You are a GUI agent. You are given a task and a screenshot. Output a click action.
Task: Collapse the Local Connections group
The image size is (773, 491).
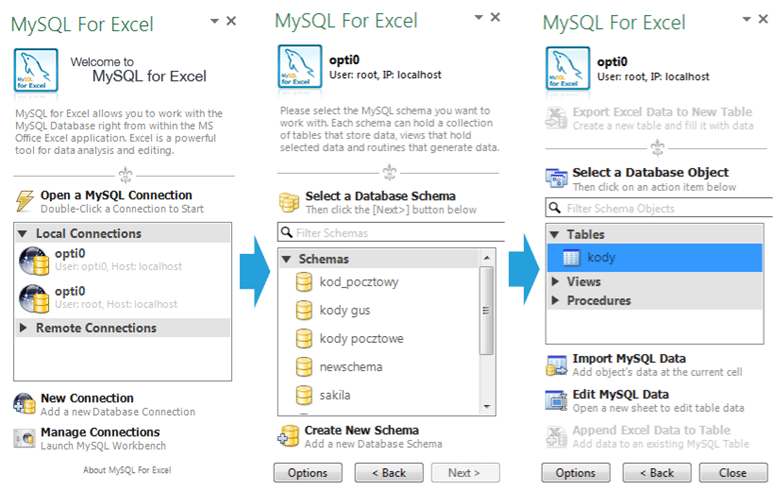(22, 234)
